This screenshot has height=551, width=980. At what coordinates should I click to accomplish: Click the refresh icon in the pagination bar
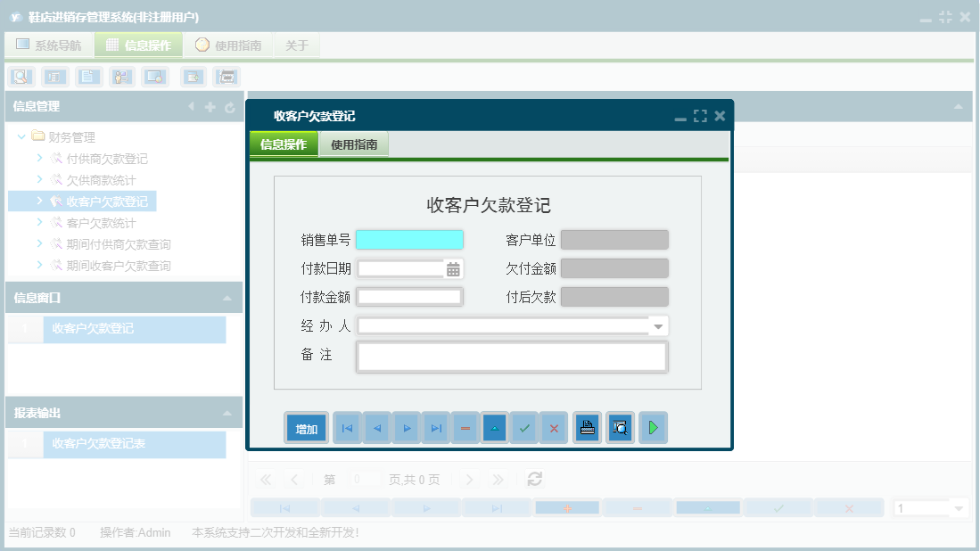click(533, 479)
